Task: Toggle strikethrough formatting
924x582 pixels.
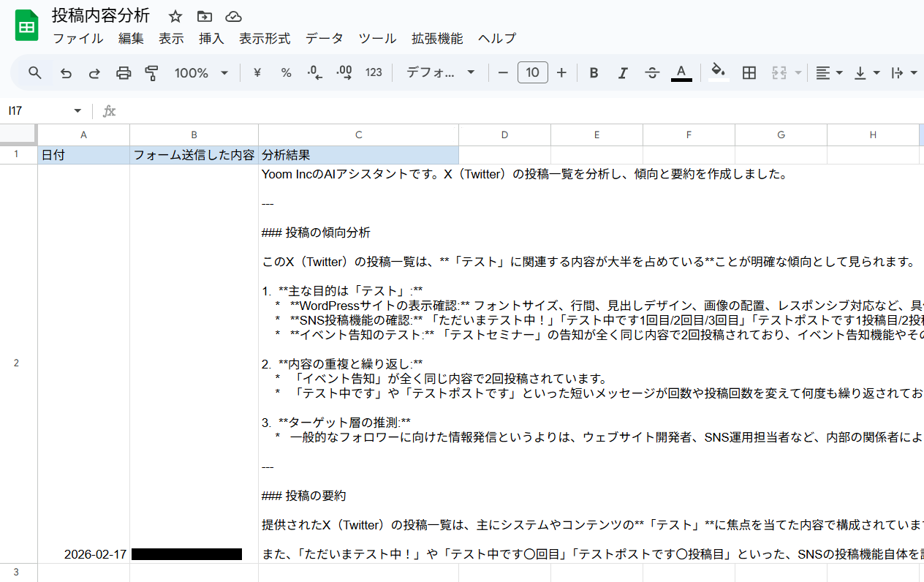Action: pos(652,72)
